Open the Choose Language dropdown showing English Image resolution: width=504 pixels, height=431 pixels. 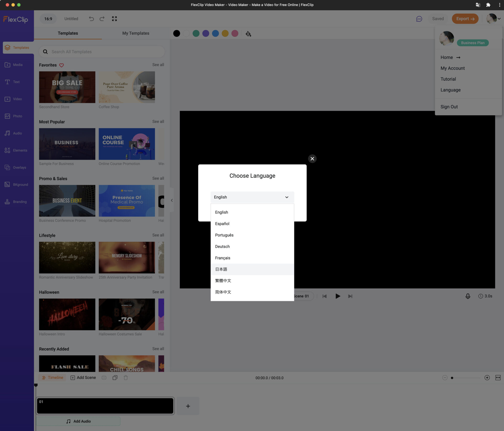(x=252, y=197)
